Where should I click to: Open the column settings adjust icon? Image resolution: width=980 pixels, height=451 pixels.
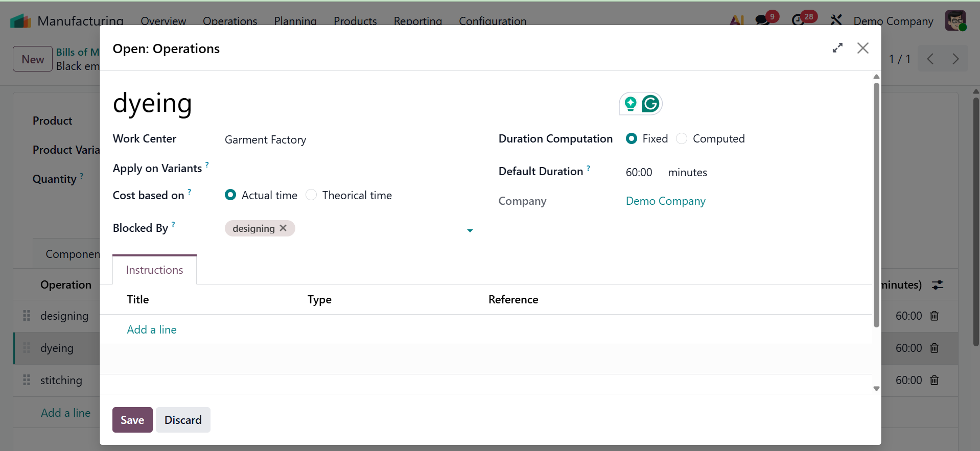[938, 285]
